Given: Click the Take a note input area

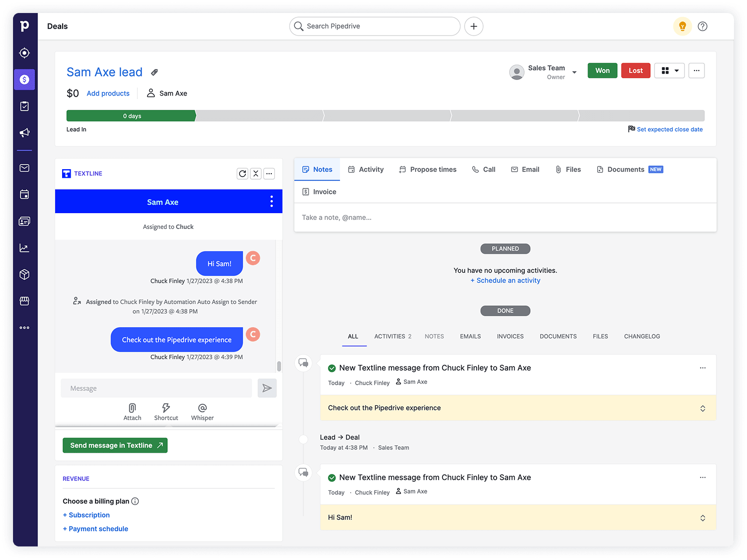Looking at the screenshot, I should [x=505, y=218].
